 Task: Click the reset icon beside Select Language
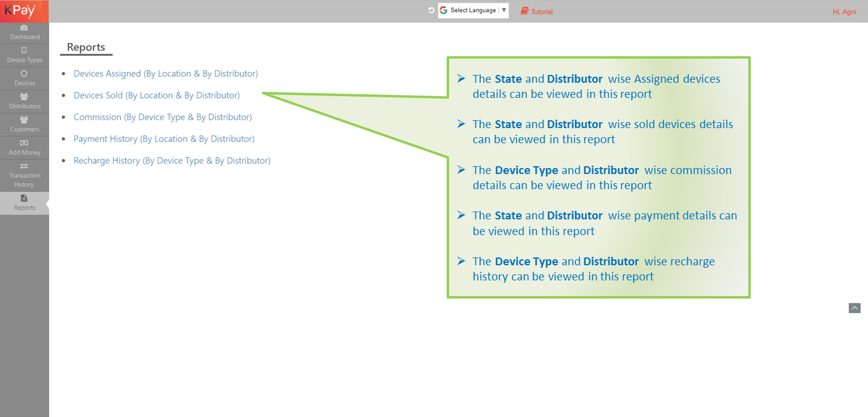coord(431,10)
